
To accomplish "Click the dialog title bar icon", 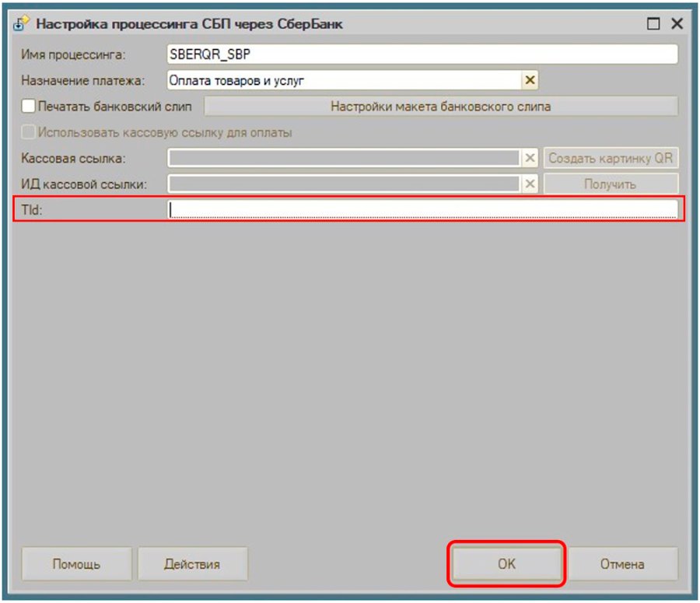I will (21, 23).
